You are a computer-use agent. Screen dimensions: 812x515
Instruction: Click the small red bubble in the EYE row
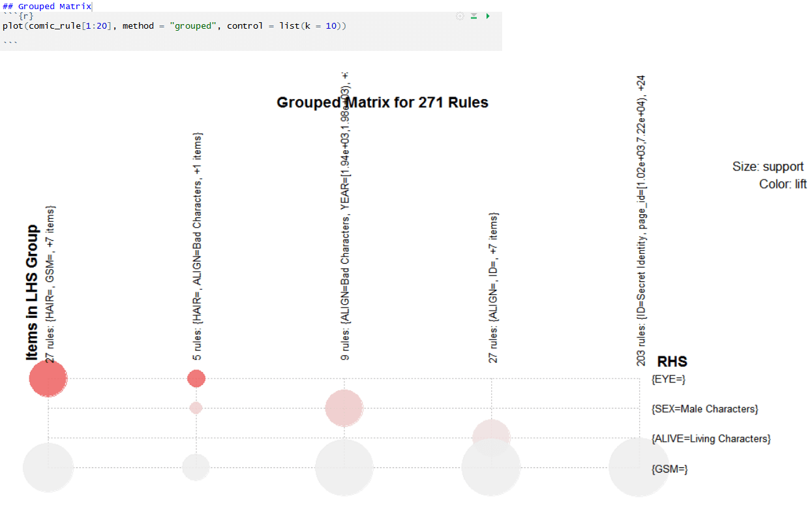point(196,379)
